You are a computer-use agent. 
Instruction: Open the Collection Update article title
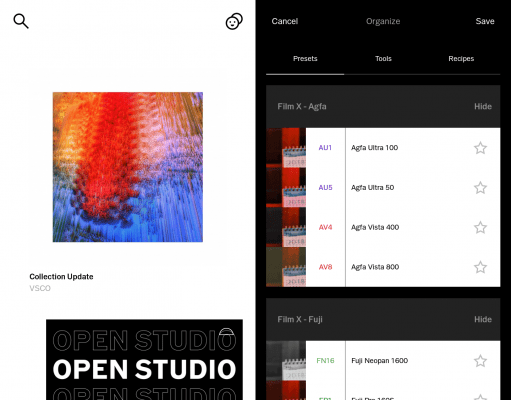61,277
